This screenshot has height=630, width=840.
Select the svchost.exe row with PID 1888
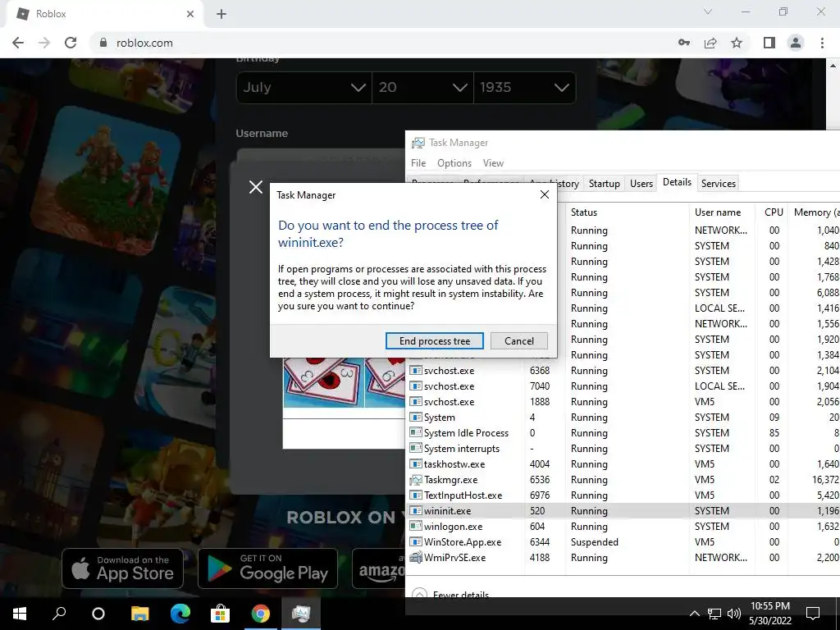tap(624, 402)
